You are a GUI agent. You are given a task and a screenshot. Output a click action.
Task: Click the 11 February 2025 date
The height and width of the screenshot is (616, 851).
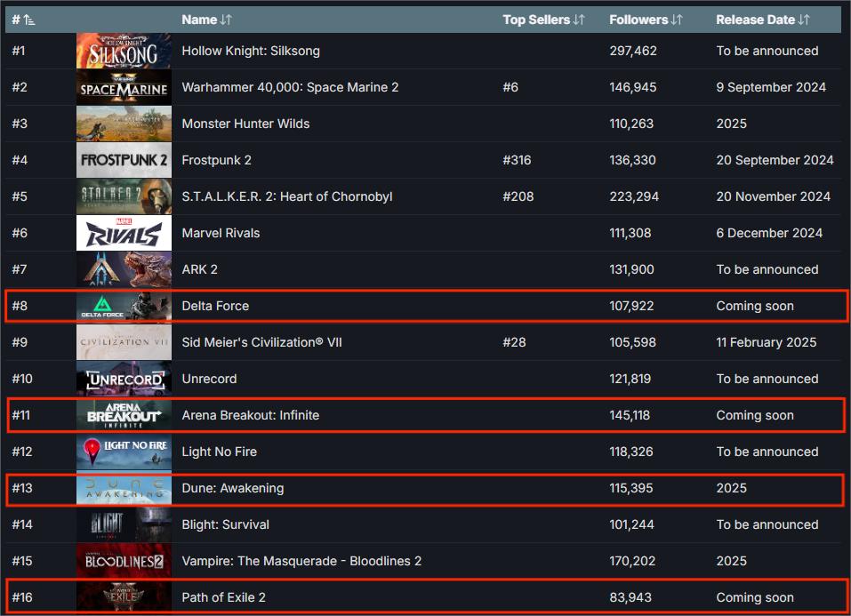(766, 342)
